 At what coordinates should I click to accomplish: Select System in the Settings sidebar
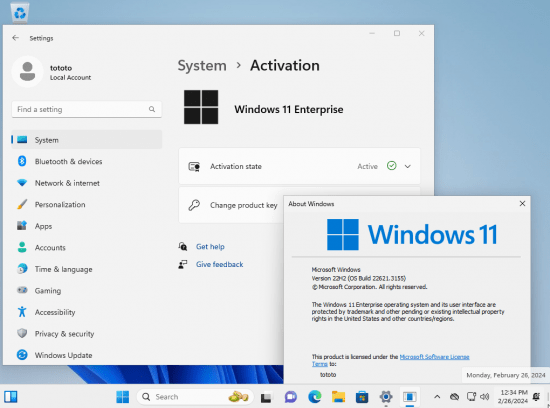tap(87, 140)
